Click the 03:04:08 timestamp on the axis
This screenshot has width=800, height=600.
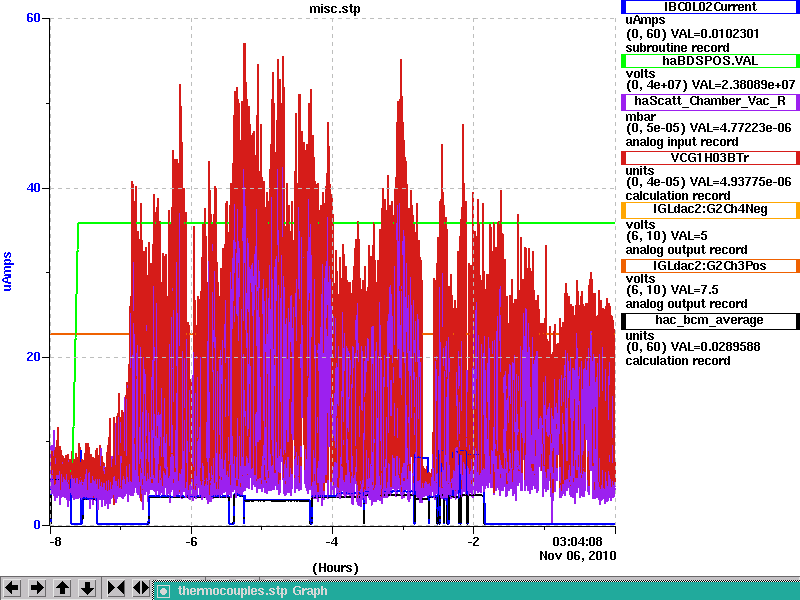577,541
